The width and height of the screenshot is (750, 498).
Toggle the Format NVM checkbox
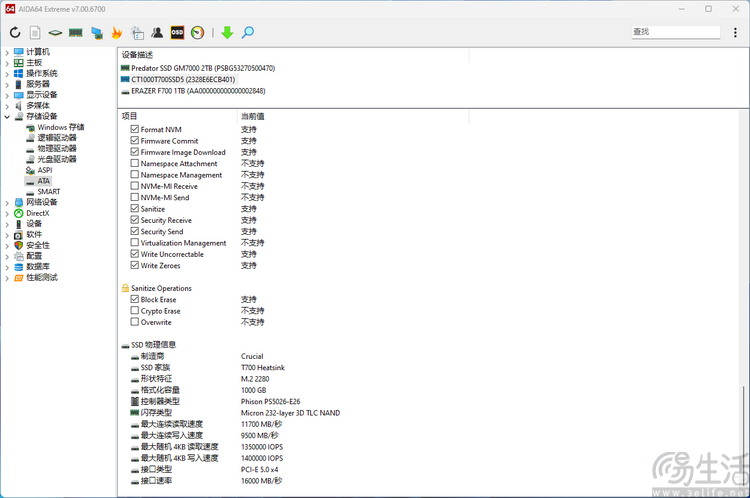pyautogui.click(x=135, y=129)
